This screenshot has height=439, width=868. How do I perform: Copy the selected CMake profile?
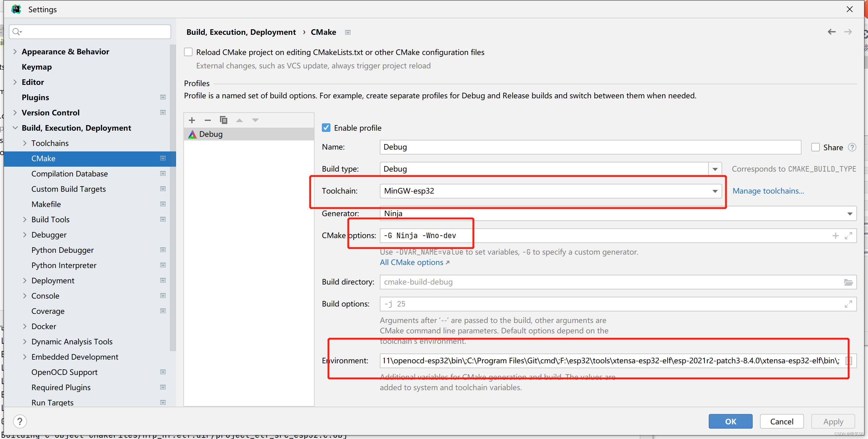[223, 120]
